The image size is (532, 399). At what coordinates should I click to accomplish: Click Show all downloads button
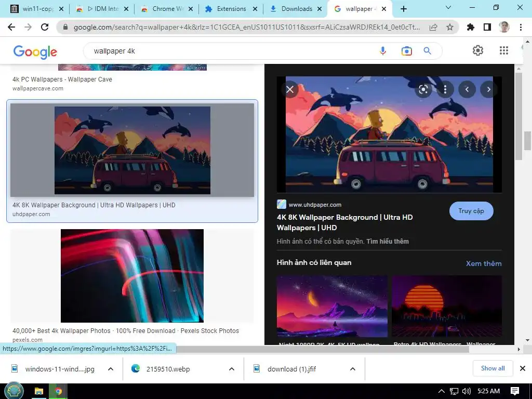[x=493, y=368]
